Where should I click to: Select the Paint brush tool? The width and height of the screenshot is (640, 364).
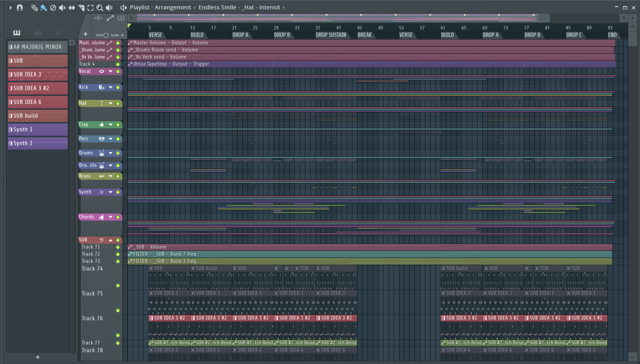pyautogui.click(x=44, y=8)
